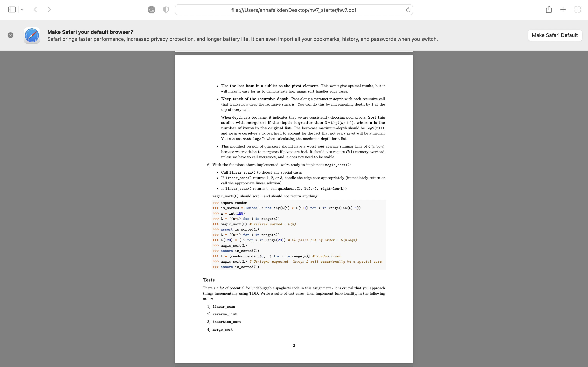Screen dimensions: 588x367
Task: Click the Safari compass logo in the banner
Action: (32, 35)
